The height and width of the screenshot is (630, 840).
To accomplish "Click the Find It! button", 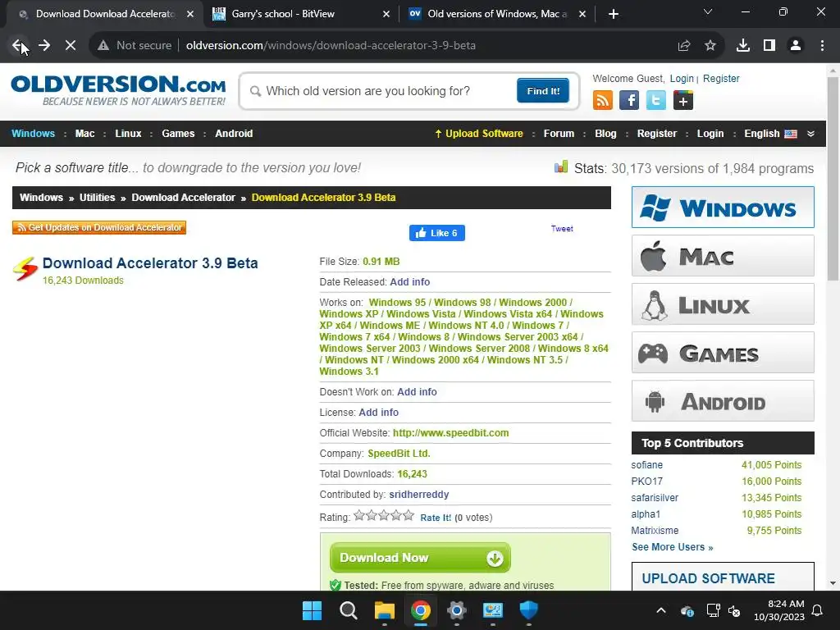I will [x=543, y=90].
